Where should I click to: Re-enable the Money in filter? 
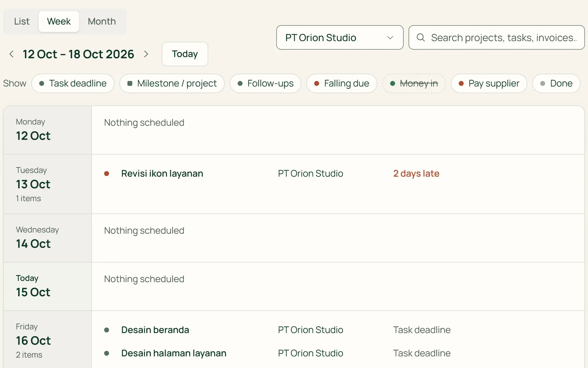tap(414, 83)
